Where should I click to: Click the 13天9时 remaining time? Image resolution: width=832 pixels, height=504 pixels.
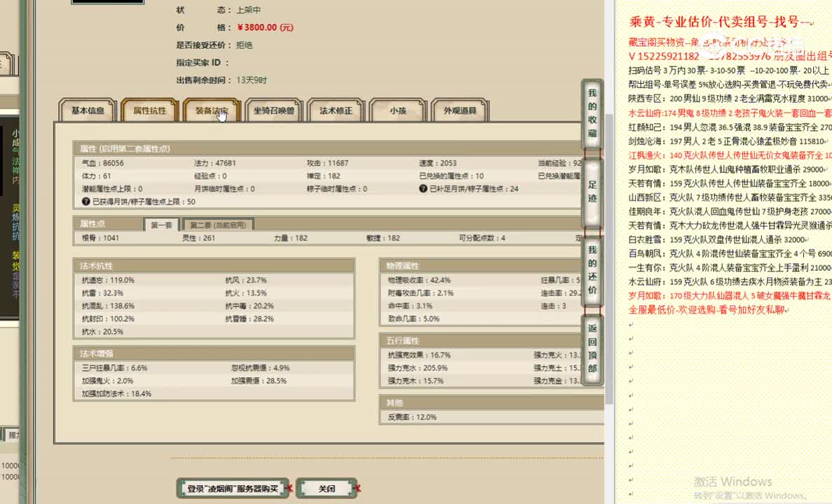pos(251,80)
